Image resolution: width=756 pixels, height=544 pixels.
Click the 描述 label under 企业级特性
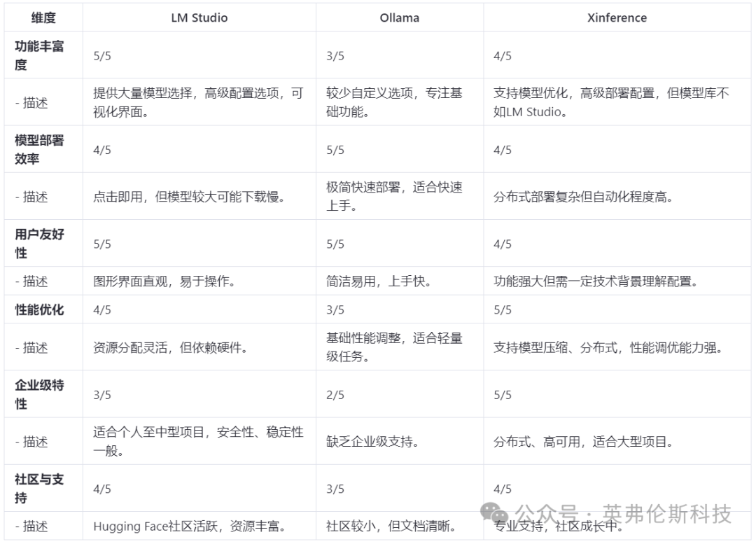31,442
